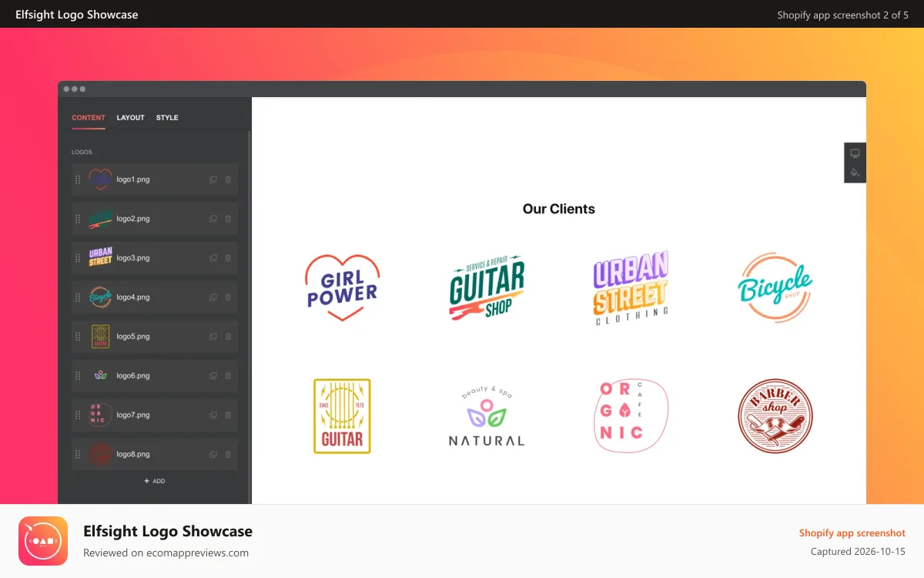Duplicate the logo2.png item
This screenshot has height=578, width=924.
pos(213,219)
